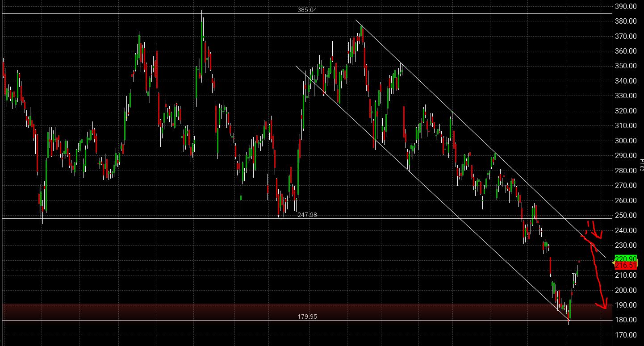Click the 179.95 support line label
This screenshot has width=644, height=346.
[308, 317]
